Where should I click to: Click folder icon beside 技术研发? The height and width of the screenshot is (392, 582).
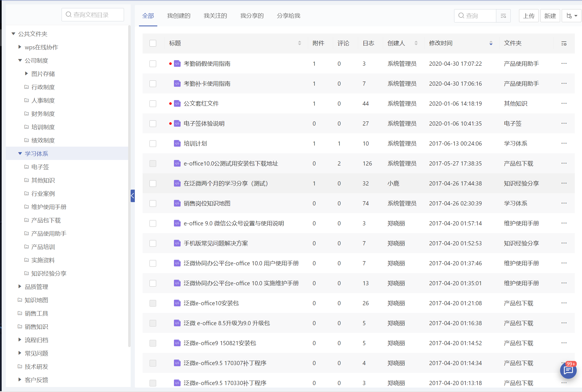20,366
